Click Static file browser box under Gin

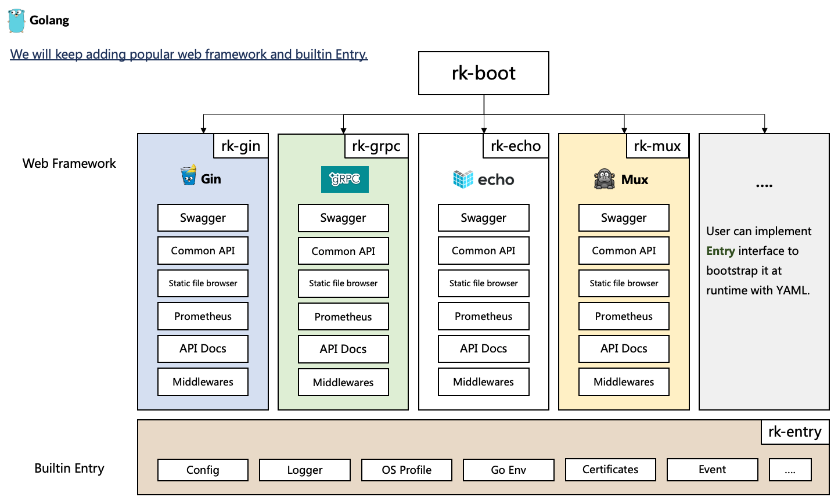203,283
